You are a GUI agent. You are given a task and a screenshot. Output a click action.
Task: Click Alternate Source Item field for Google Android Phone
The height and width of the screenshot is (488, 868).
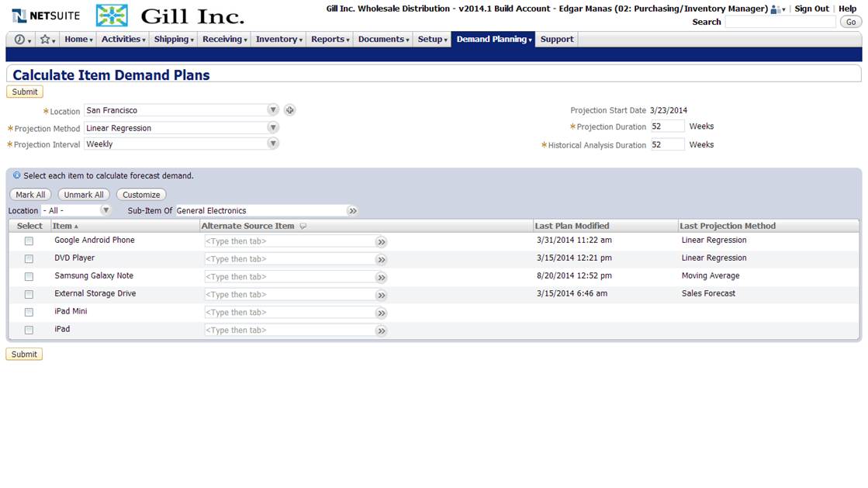coord(289,241)
